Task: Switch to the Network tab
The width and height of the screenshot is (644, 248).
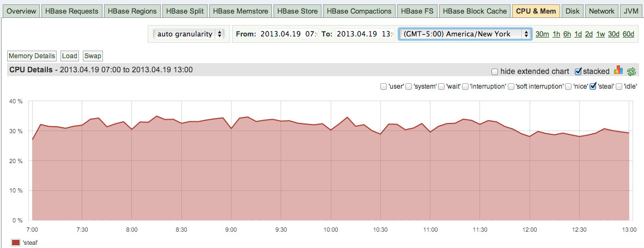Action: pos(602,11)
